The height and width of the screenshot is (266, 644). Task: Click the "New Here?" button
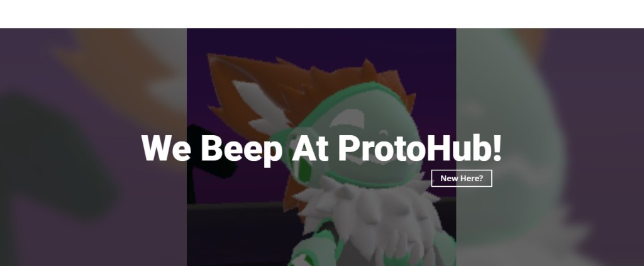(x=461, y=178)
